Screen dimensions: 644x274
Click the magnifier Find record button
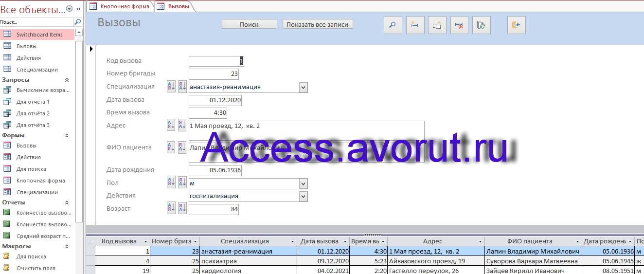(393, 25)
